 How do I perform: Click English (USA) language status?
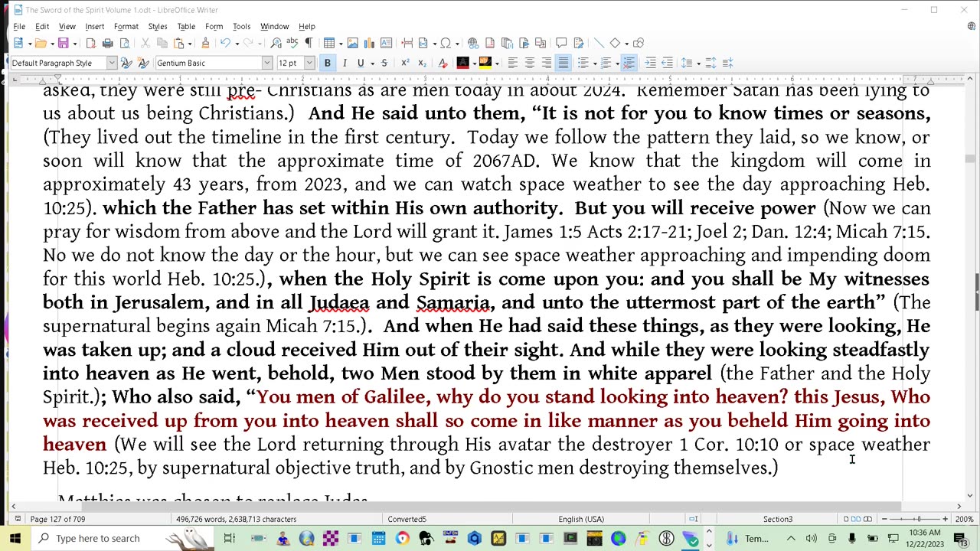581,519
